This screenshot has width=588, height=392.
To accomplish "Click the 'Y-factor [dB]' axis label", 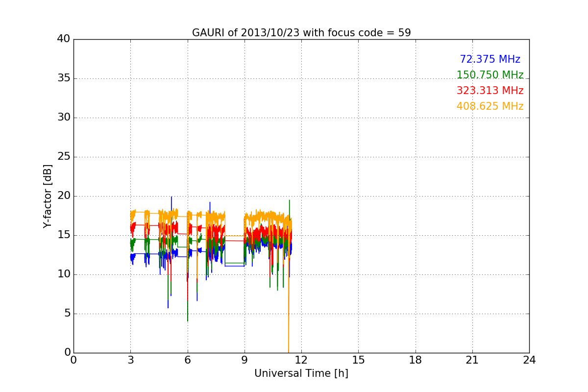I will point(48,196).
